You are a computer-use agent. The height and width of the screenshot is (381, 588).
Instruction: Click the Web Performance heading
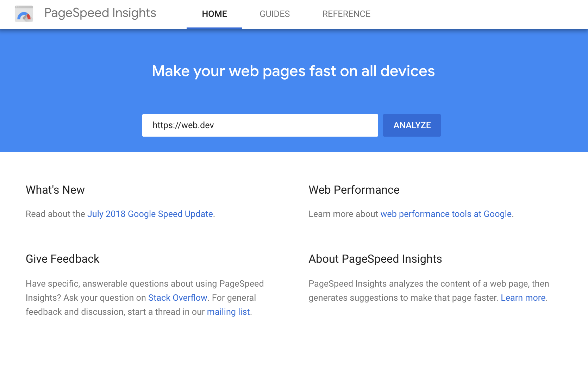(354, 190)
